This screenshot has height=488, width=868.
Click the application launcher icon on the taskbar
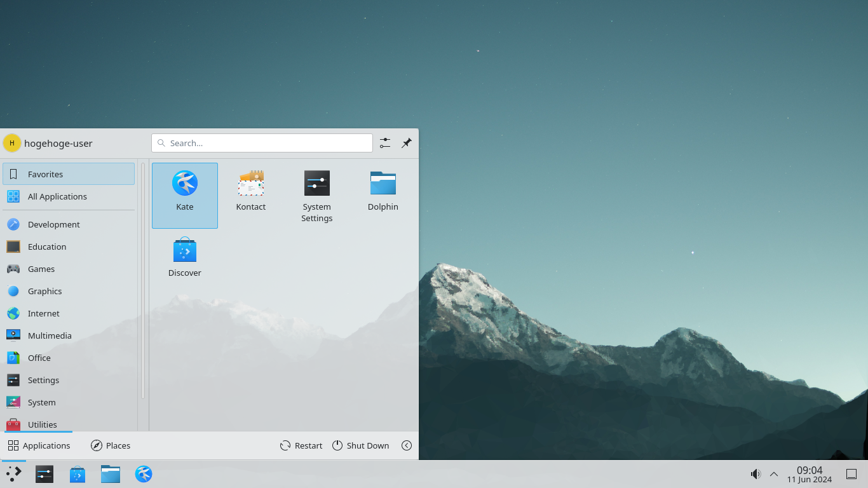(13, 474)
